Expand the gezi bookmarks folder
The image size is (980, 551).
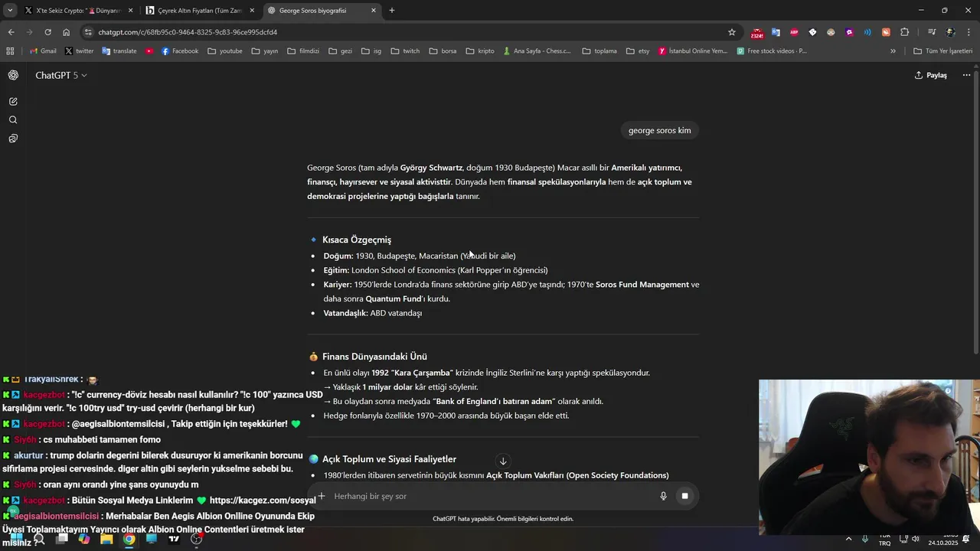pos(340,51)
